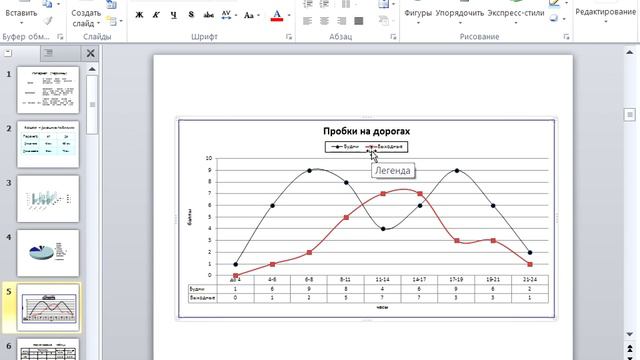Click the Будни row label in the data table
640x360 pixels.
(x=196, y=289)
